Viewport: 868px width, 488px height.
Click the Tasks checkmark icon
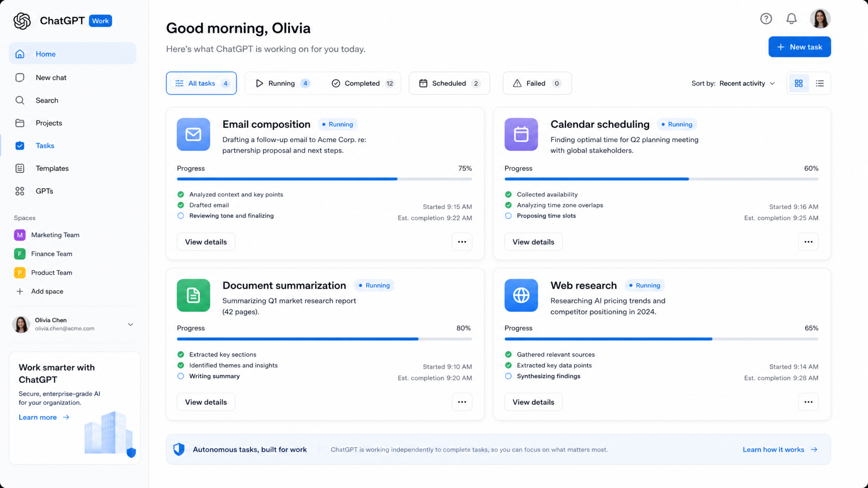(19, 146)
